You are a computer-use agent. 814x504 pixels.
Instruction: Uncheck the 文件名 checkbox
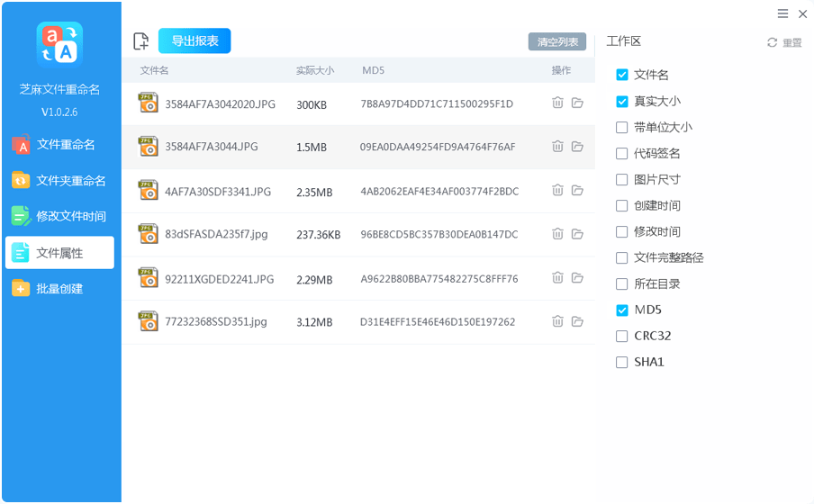622,75
